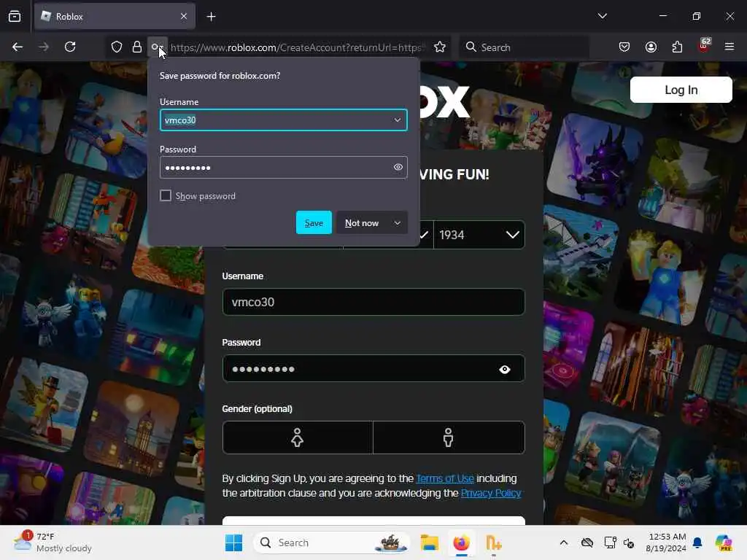Click the Roblox signup Password field

pyautogui.click(x=373, y=368)
